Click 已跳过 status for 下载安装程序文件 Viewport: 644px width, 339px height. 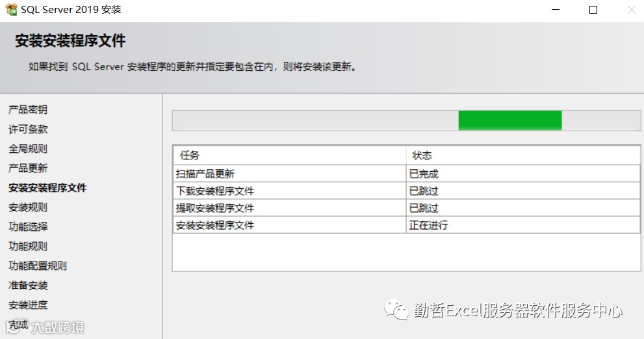(523, 191)
